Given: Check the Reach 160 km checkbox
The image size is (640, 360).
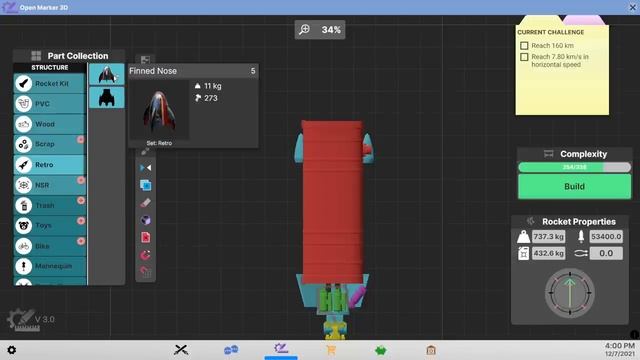Looking at the screenshot, I should [x=524, y=46].
